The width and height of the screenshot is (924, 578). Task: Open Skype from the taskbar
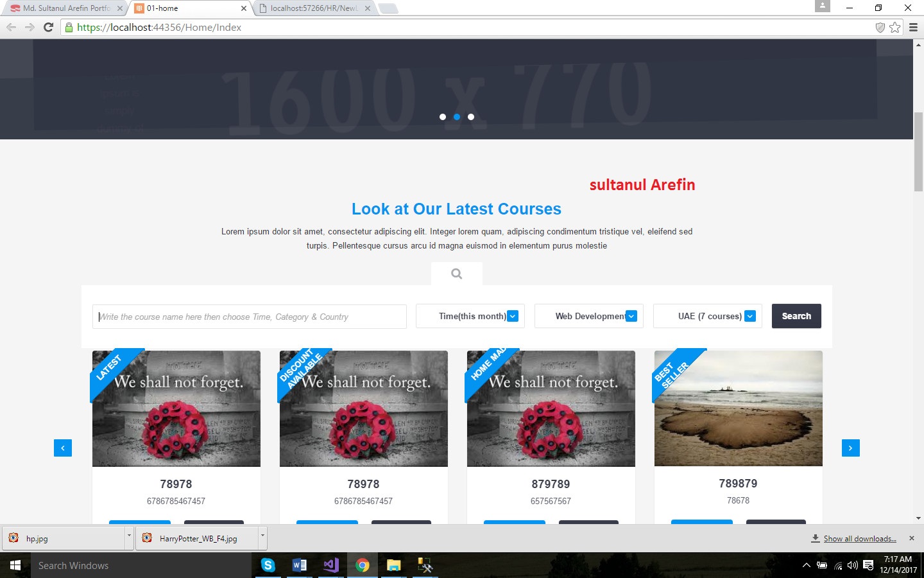268,565
